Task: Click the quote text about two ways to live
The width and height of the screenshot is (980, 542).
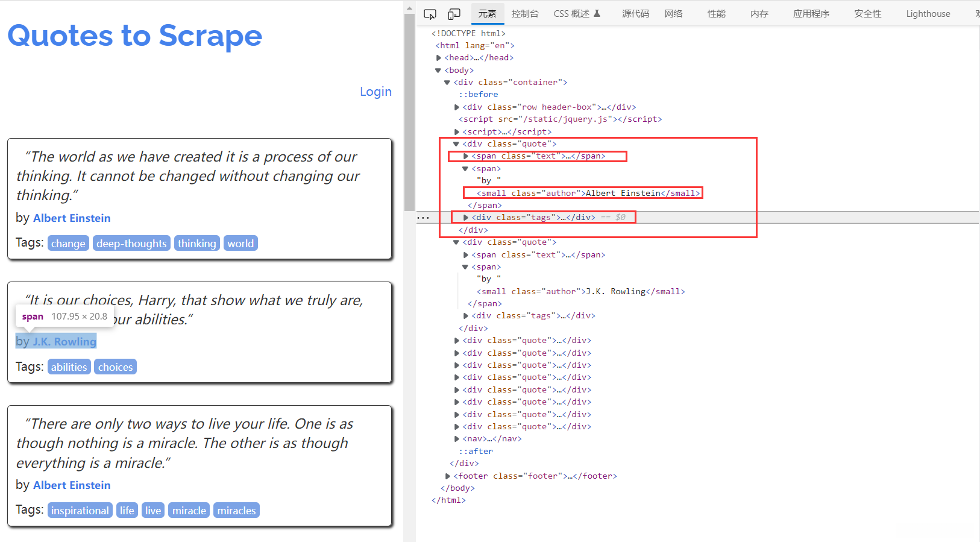Action: point(185,443)
